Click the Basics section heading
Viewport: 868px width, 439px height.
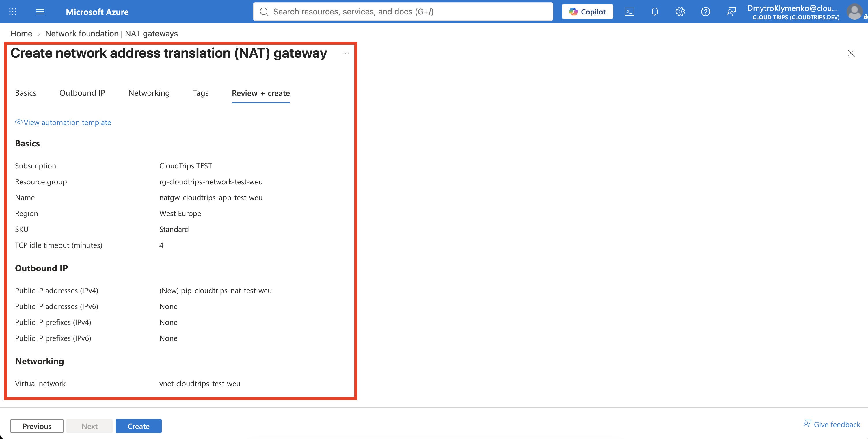[27, 144]
